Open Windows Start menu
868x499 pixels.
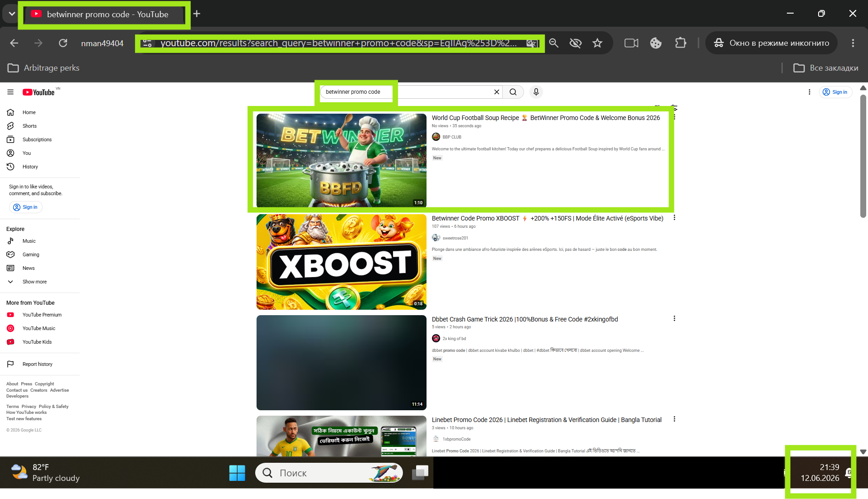(237, 473)
